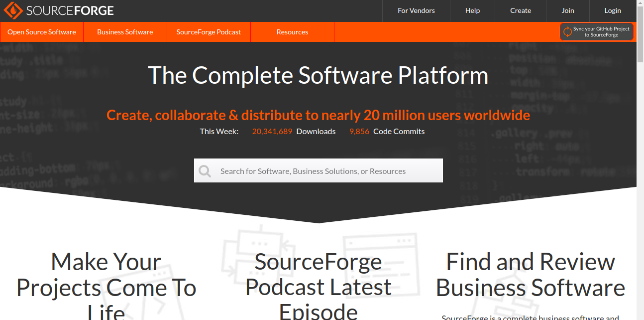Click the 20,341,689 downloads figure
Viewport: 644px width, 320px height.
(x=272, y=132)
